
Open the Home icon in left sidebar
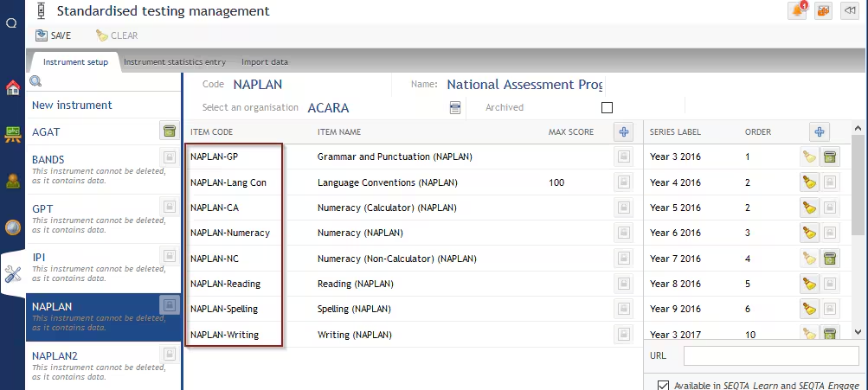tap(13, 87)
